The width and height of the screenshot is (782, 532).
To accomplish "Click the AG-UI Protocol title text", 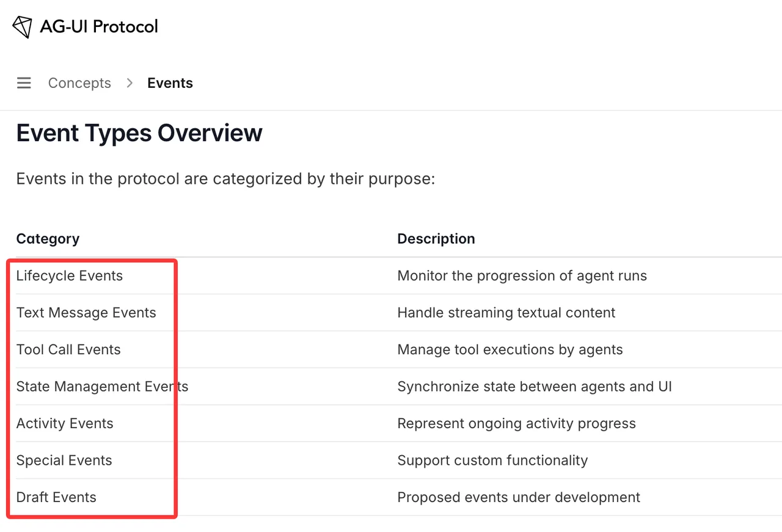I will pos(99,26).
